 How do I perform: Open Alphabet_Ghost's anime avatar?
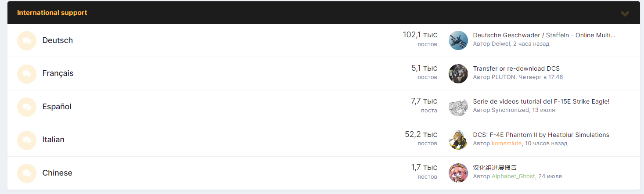(x=458, y=173)
